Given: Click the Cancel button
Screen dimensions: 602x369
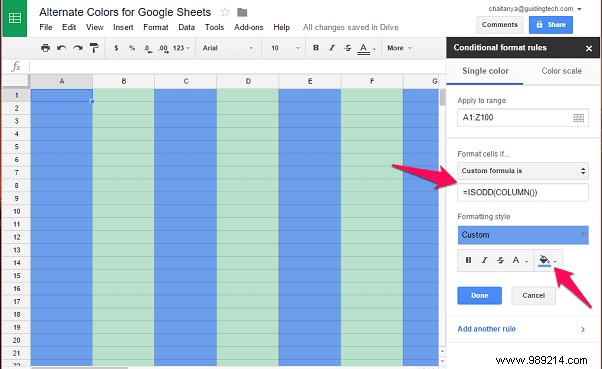Looking at the screenshot, I should pyautogui.click(x=534, y=296).
